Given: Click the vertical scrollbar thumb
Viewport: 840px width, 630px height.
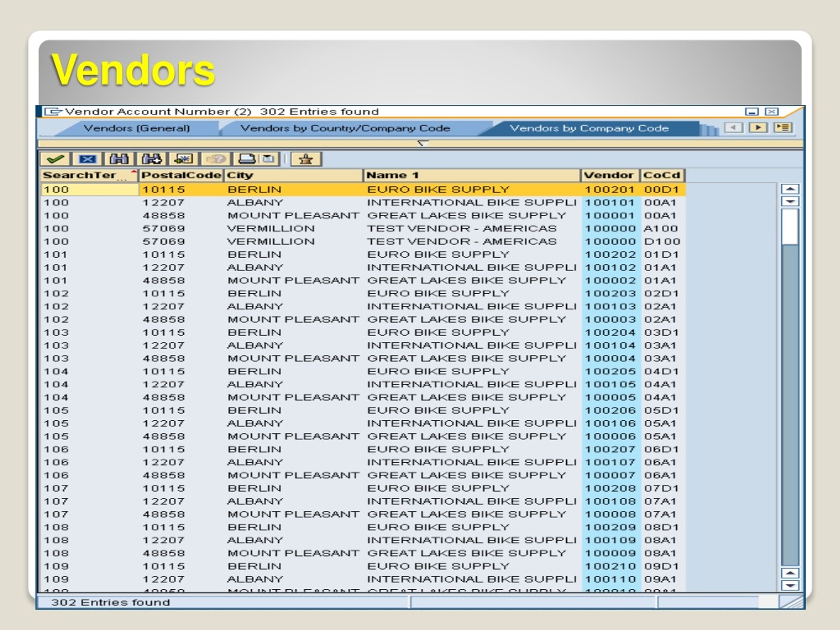Looking at the screenshot, I should tap(790, 227).
